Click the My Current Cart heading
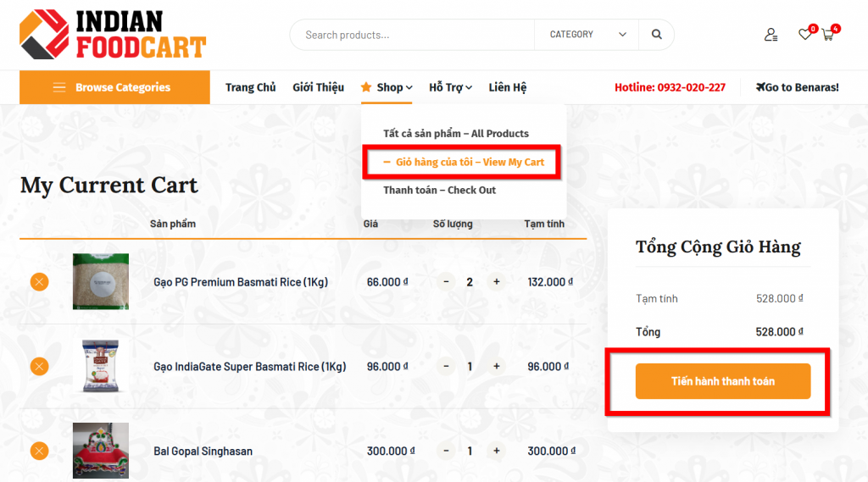Screen dimensions: 868x482 109,185
